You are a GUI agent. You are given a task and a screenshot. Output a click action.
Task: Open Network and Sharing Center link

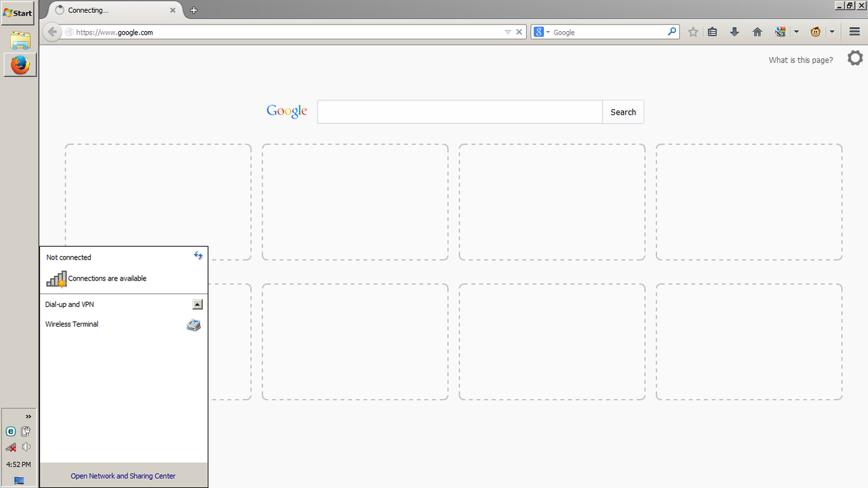pos(123,476)
